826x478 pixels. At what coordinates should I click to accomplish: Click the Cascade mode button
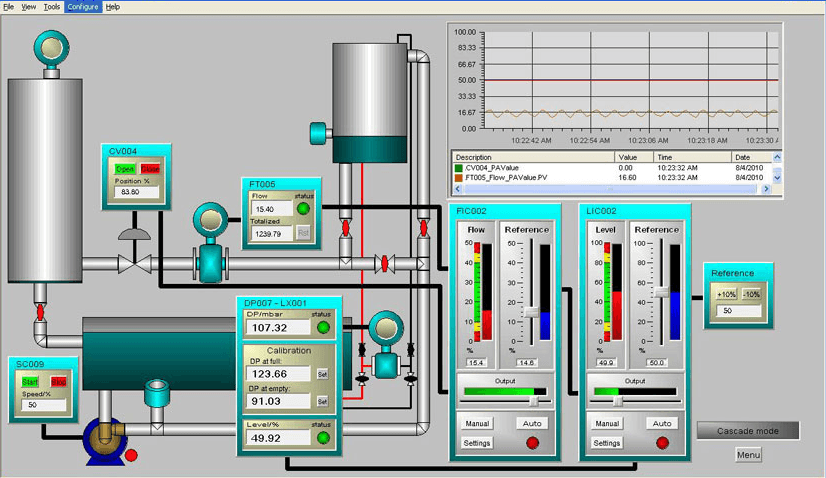748,431
